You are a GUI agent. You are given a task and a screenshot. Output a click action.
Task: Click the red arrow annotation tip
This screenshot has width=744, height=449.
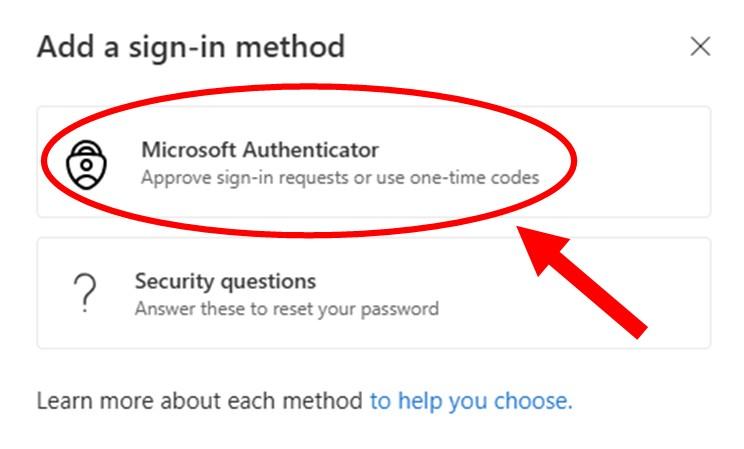pos(523,236)
